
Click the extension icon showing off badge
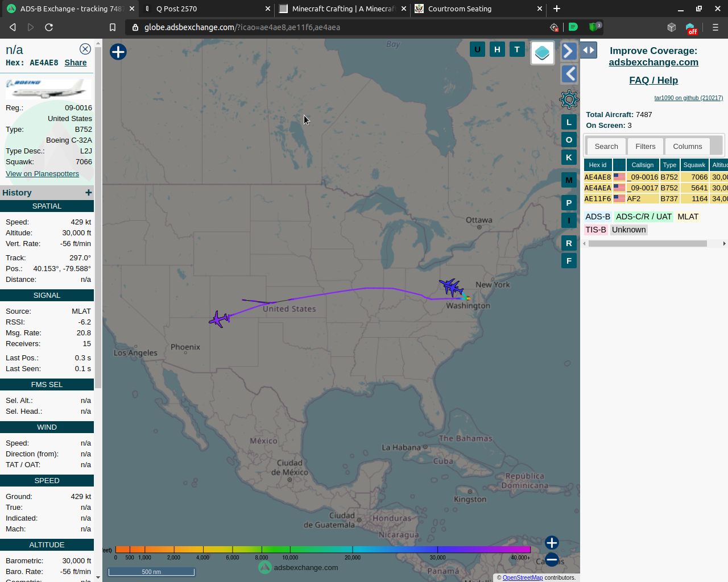coord(690,28)
